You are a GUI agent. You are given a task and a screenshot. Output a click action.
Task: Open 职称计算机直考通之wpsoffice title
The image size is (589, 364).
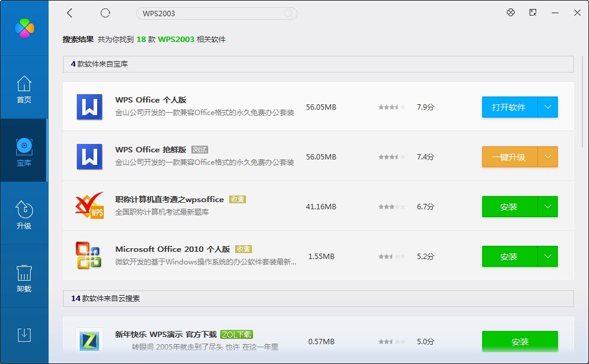click(169, 200)
